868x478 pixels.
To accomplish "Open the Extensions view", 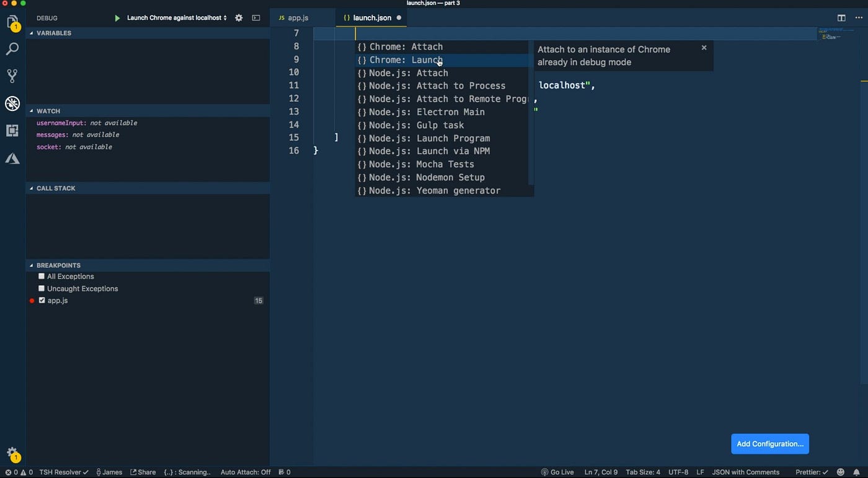I will coord(12,130).
